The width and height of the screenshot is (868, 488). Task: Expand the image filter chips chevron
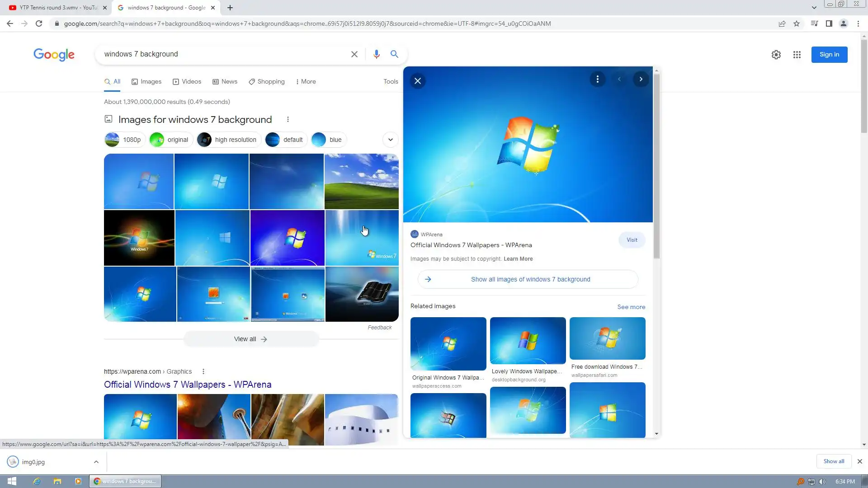click(x=390, y=140)
